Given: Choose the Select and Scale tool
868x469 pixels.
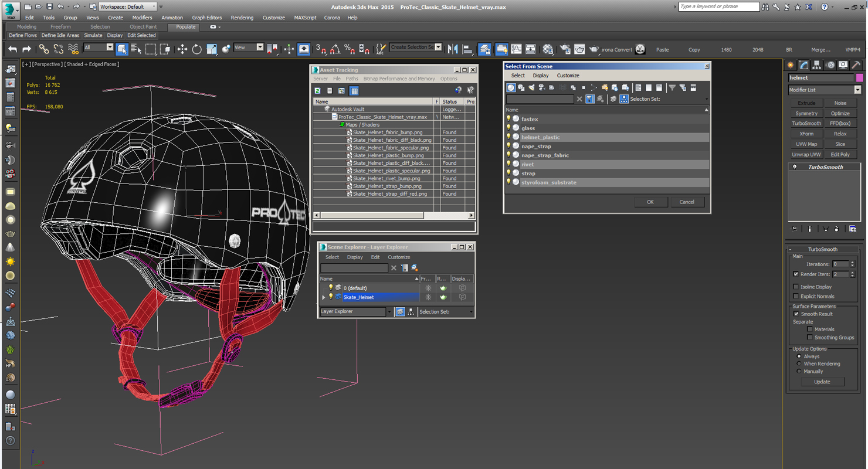Looking at the screenshot, I should [211, 49].
